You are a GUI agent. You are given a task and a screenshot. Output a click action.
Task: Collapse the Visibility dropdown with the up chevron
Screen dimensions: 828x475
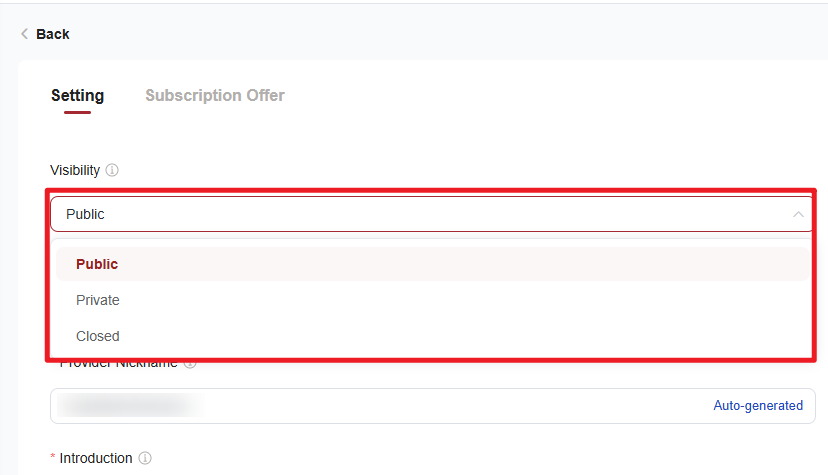[798, 214]
